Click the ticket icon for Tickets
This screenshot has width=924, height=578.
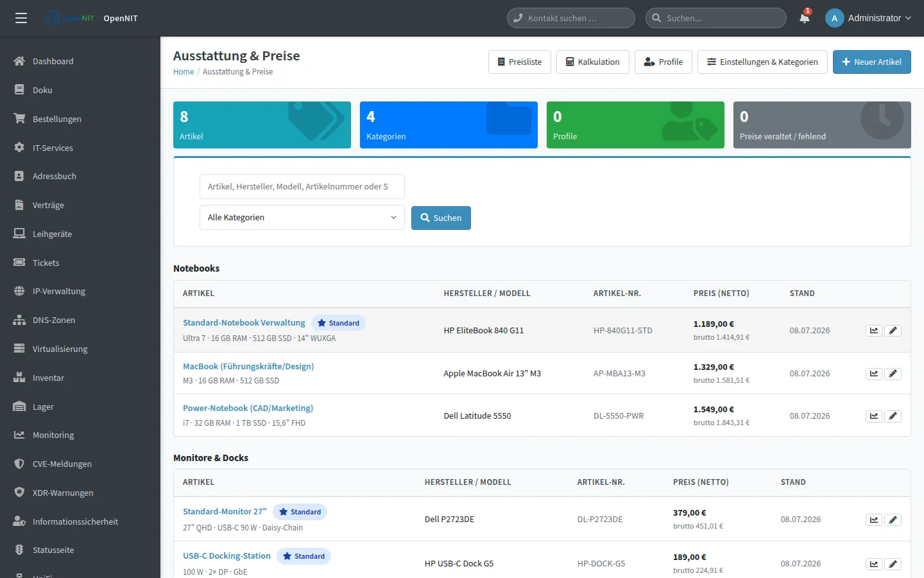(19, 263)
